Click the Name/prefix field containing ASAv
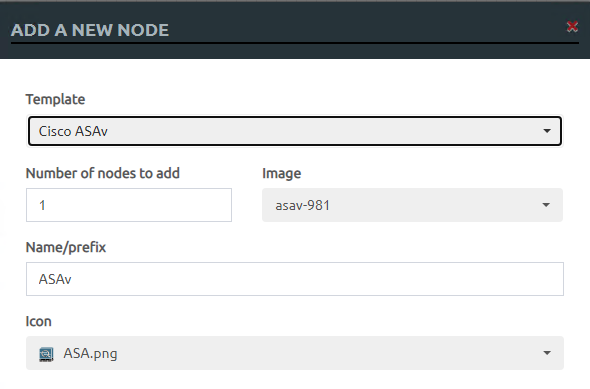The width and height of the screenshot is (590, 389). tap(295, 279)
